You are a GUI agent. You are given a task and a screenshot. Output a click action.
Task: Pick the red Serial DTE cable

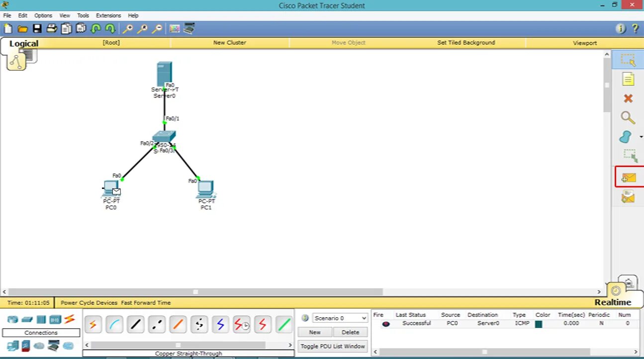[263, 325]
